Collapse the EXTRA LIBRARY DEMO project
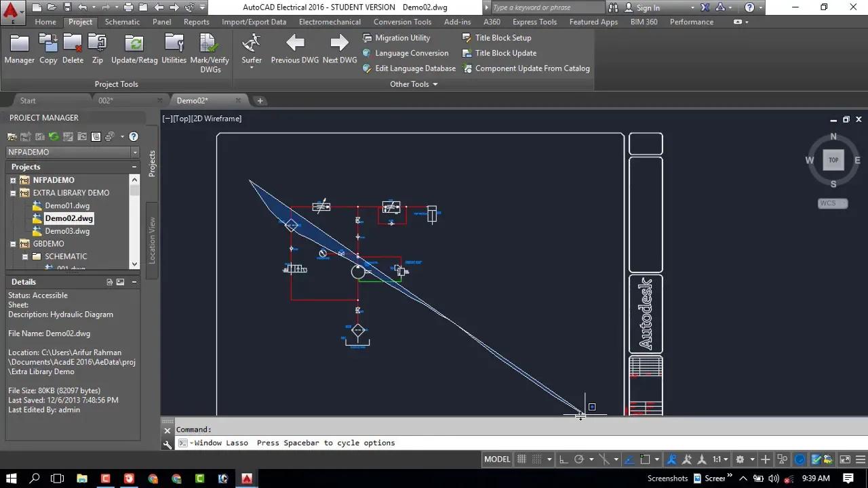The width and height of the screenshot is (868, 488). 12,192
